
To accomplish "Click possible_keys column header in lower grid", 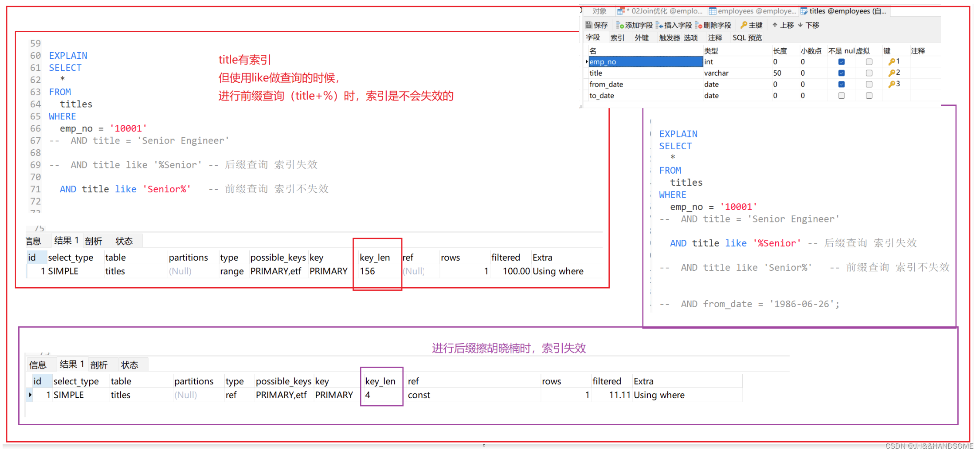I will (284, 381).
